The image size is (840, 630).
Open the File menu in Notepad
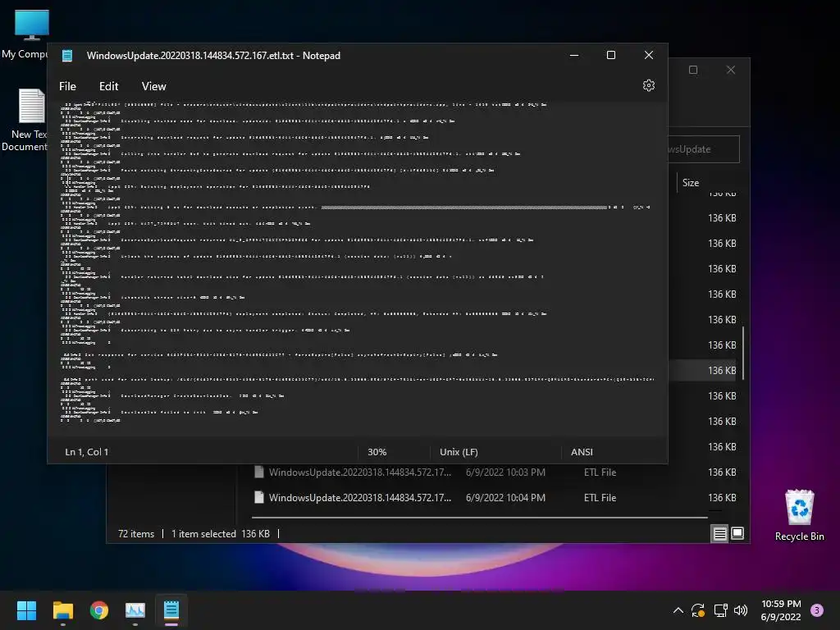[67, 86]
